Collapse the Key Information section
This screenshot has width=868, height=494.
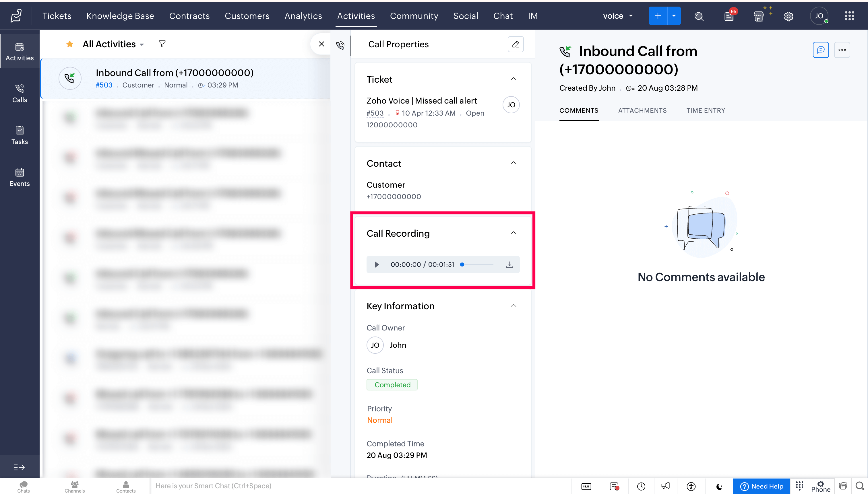click(513, 306)
